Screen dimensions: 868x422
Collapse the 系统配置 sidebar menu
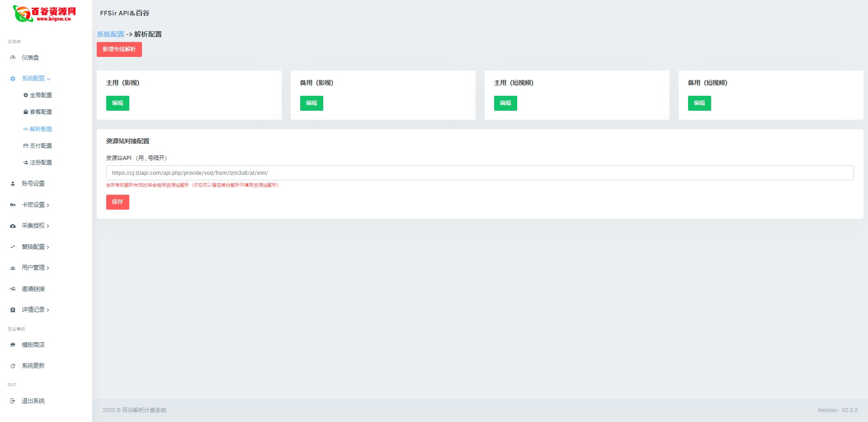(35, 79)
